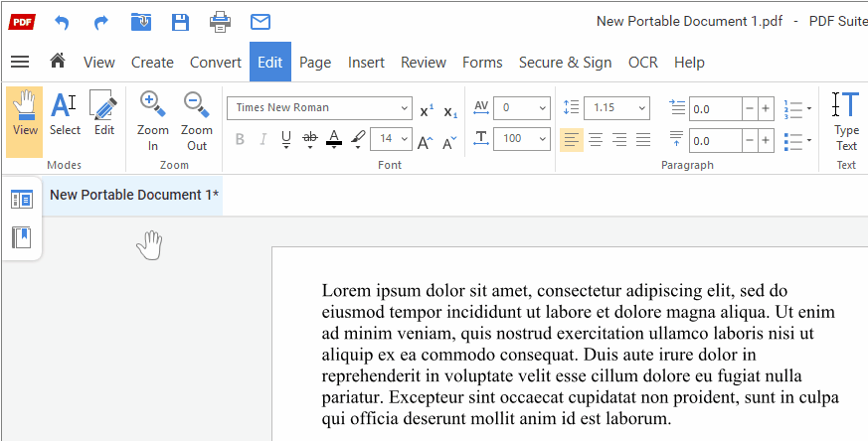Open the hamburger application menu
This screenshot has height=441, width=868.
[20, 62]
